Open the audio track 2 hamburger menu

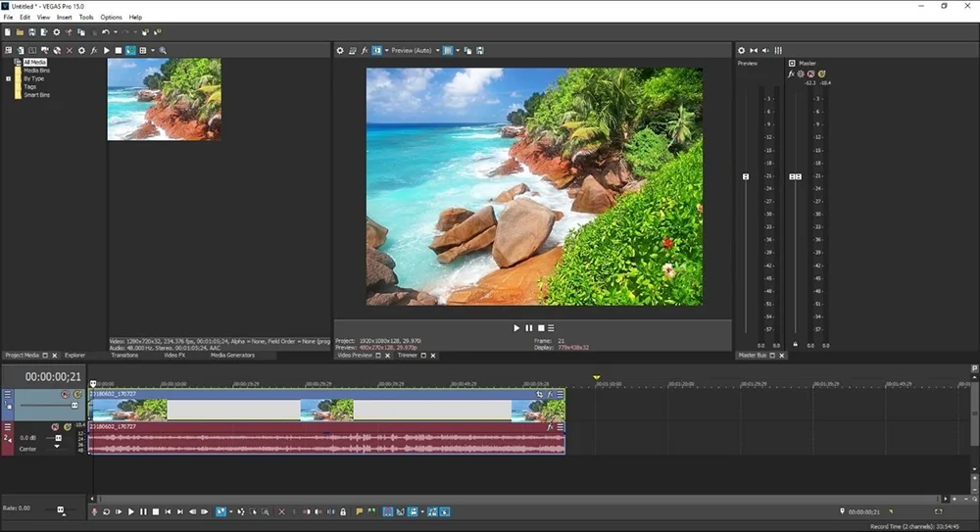8,427
